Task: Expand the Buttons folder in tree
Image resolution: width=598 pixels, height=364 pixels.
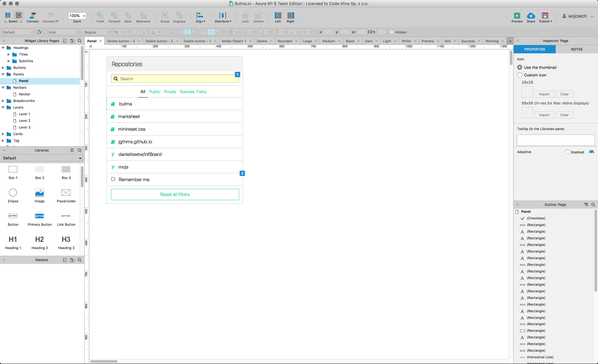Action: 3,68
